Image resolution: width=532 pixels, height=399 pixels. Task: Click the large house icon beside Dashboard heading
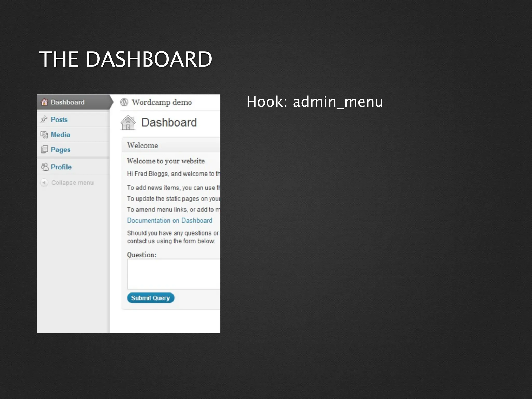tap(128, 122)
